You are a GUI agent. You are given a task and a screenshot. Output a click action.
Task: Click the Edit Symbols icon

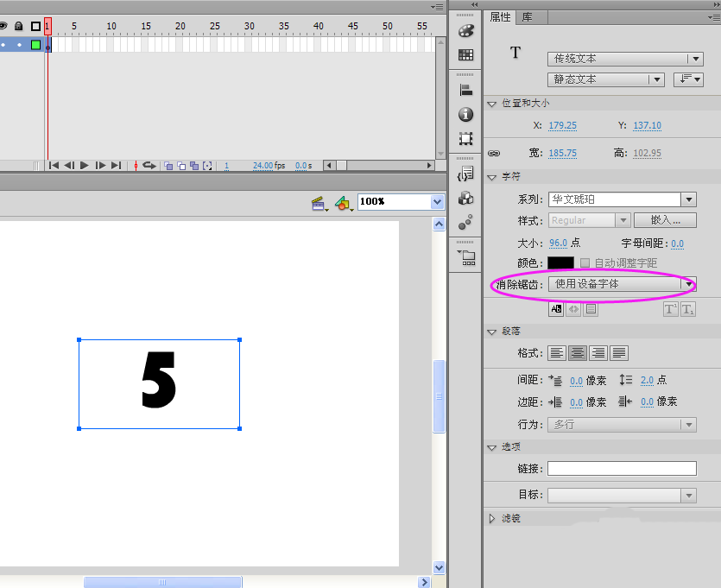pos(344,203)
